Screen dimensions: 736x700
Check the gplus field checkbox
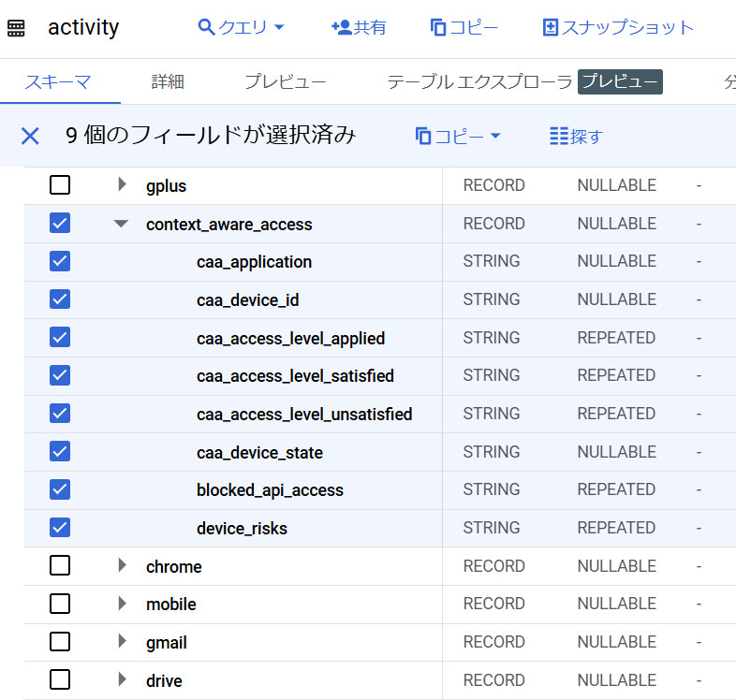pyautogui.click(x=60, y=185)
